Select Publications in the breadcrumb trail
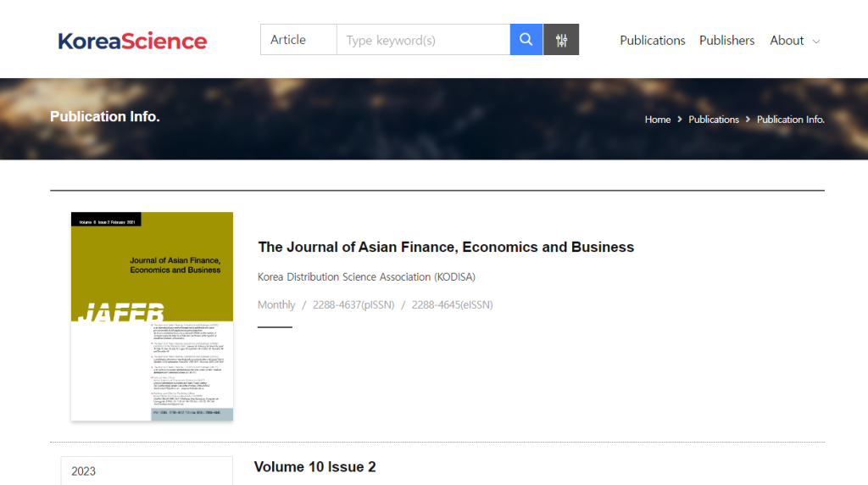 (713, 120)
